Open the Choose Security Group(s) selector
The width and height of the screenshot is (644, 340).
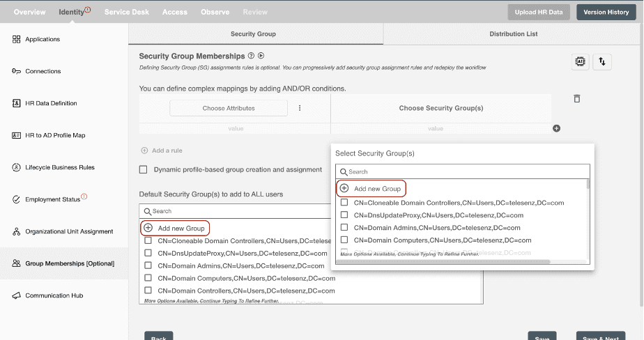pos(440,108)
